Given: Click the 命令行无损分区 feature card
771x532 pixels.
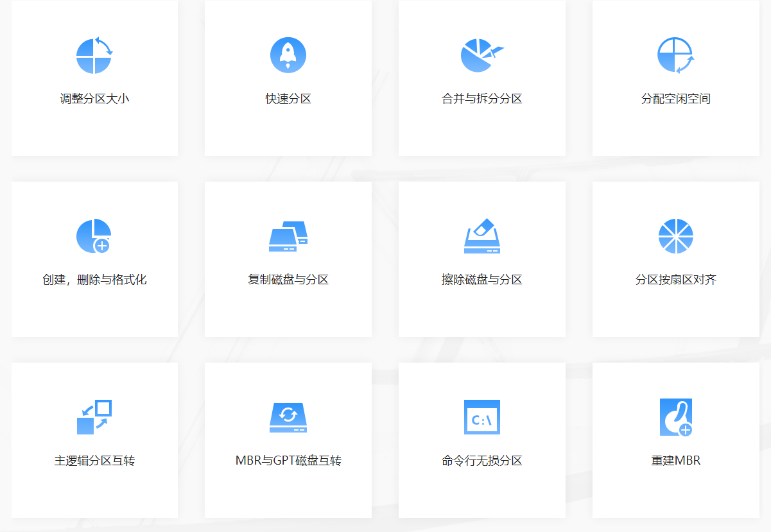Looking at the screenshot, I should click(x=481, y=440).
